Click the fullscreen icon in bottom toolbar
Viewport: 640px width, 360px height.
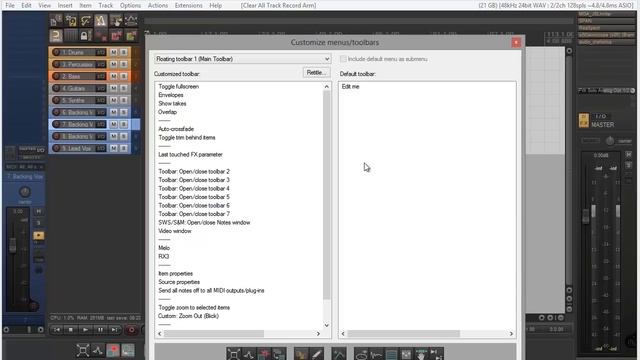click(x=82, y=350)
